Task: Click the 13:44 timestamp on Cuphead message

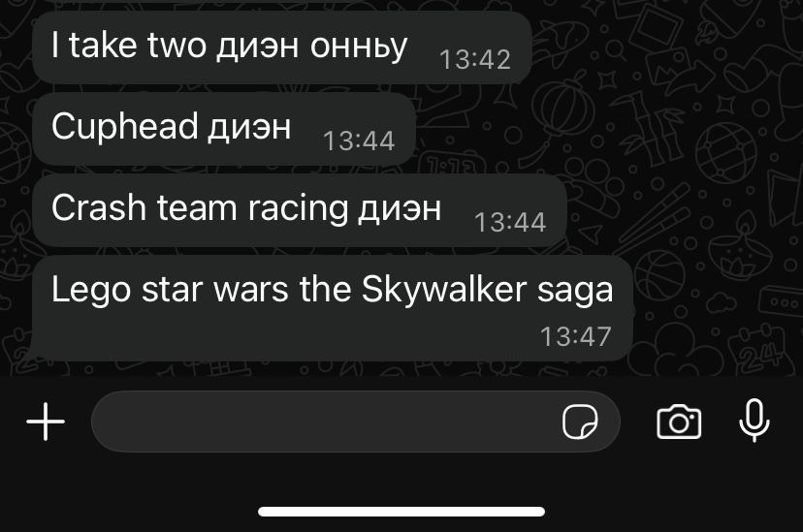Action: (x=359, y=141)
